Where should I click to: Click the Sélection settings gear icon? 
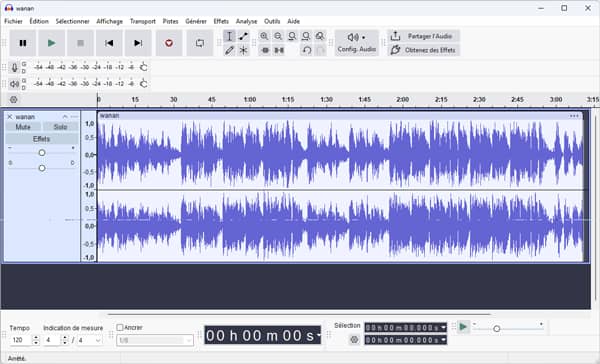tap(354, 340)
